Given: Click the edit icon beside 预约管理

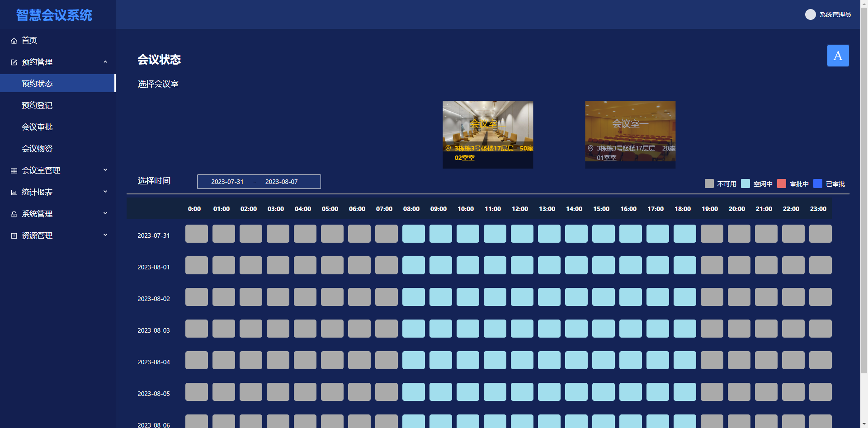Looking at the screenshot, I should coord(14,62).
